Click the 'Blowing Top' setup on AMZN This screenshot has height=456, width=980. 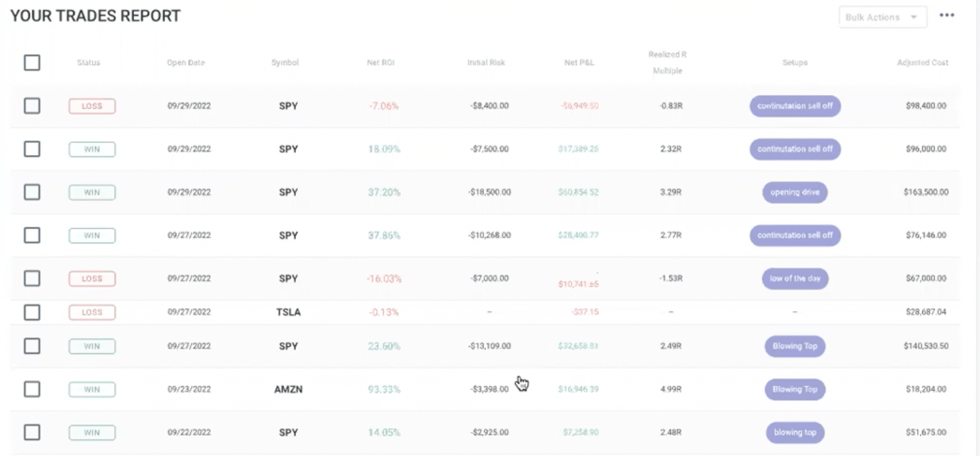[x=794, y=389]
